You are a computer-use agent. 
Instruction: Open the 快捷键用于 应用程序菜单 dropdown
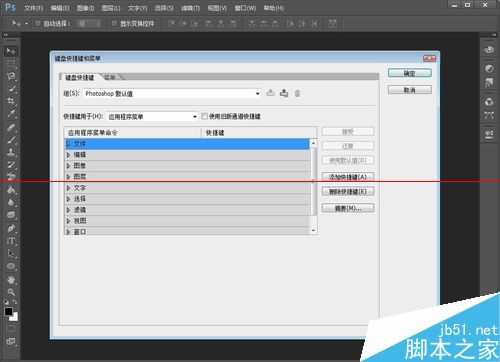[x=152, y=117]
